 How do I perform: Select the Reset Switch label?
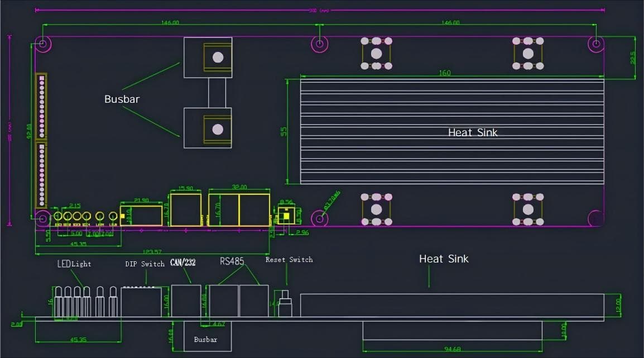pyautogui.click(x=289, y=260)
